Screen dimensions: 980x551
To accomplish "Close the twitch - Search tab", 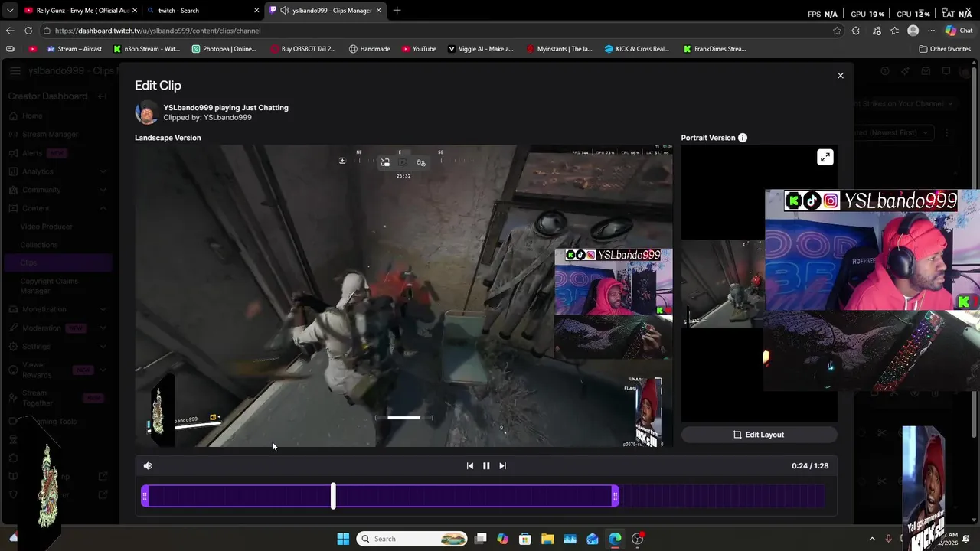I will (x=256, y=11).
